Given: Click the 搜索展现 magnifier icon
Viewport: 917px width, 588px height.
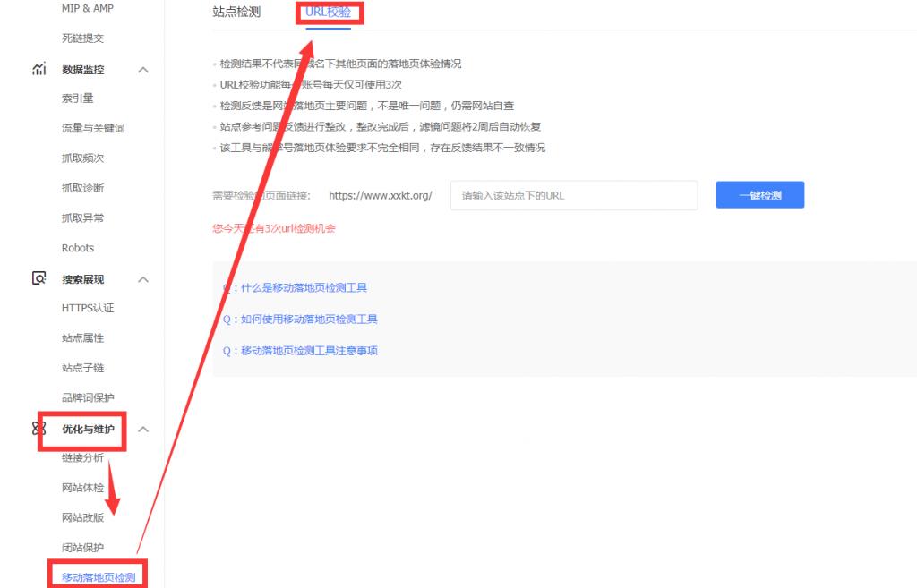Looking at the screenshot, I should 39,278.
